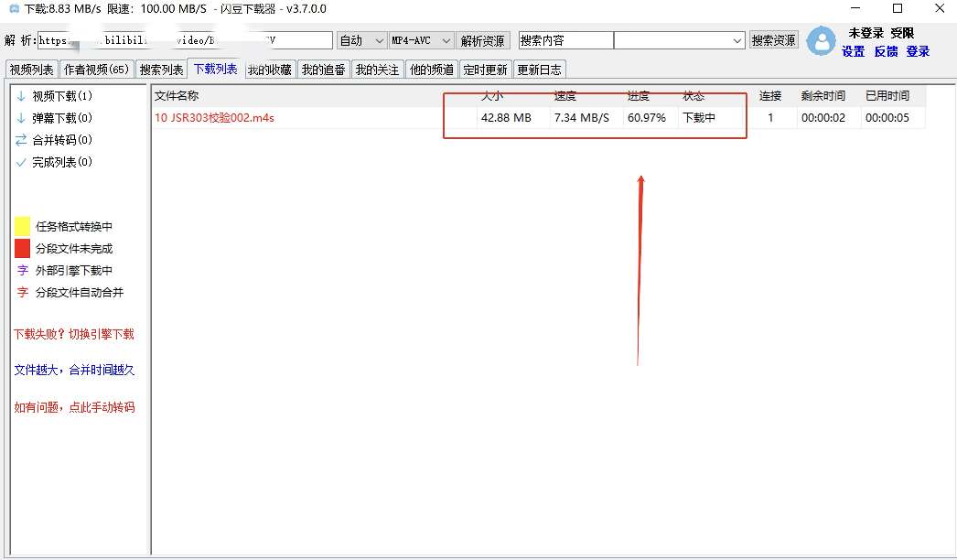This screenshot has width=957, height=560.
Task: Click the red 分段文件未完成 color swatch
Action: point(23,248)
